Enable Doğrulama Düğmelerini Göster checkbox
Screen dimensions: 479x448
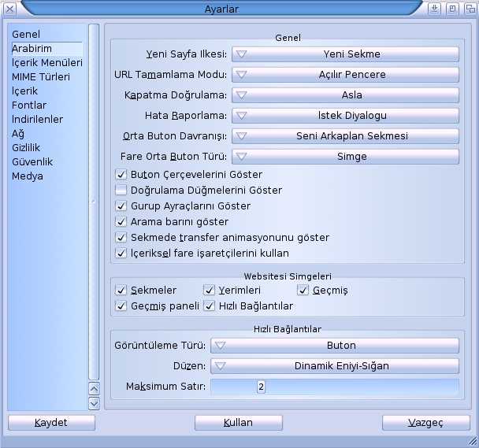point(121,190)
